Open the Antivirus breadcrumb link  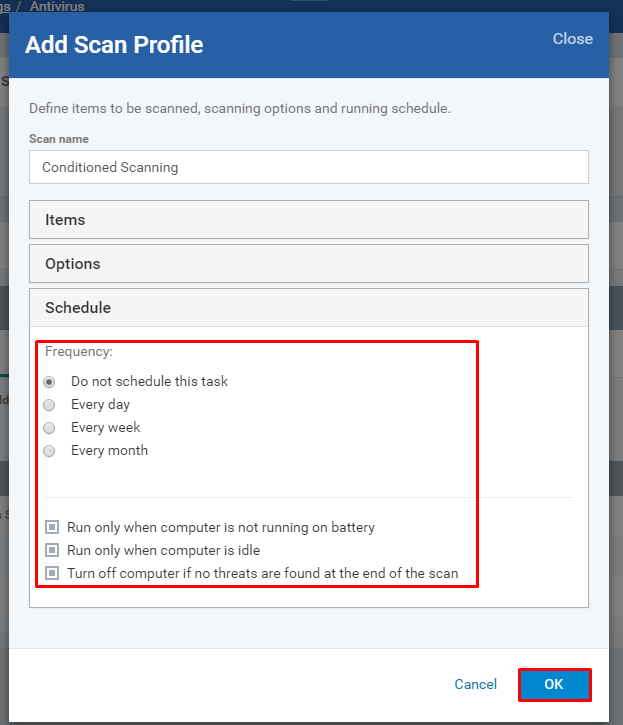tap(57, 6)
